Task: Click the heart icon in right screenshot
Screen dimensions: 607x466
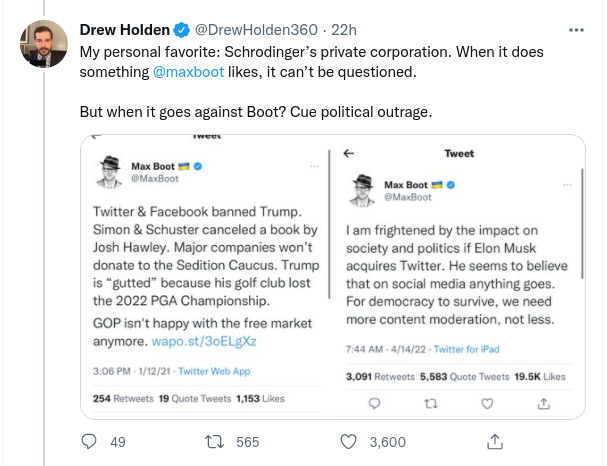Action: (488, 403)
